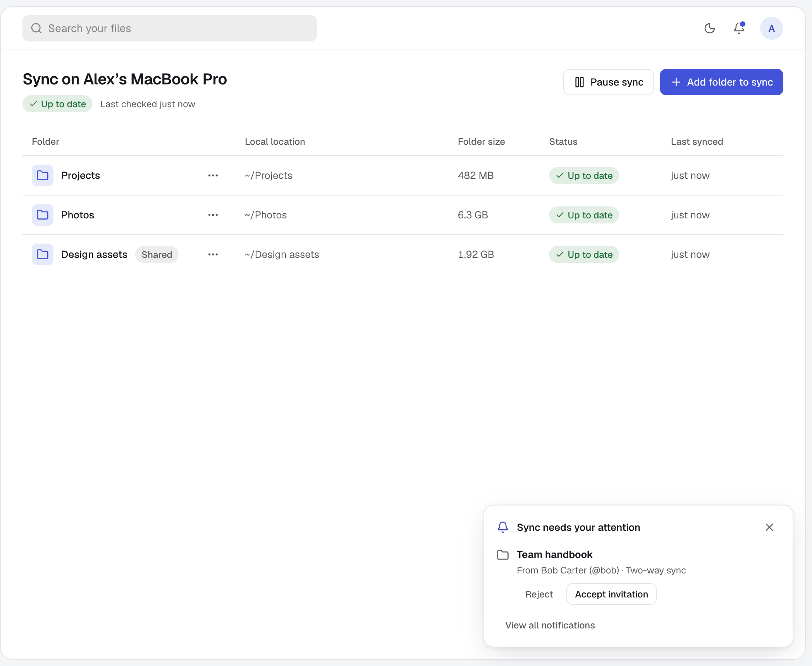812x666 pixels.
Task: Focus the Search your files field
Action: pyautogui.click(x=170, y=28)
